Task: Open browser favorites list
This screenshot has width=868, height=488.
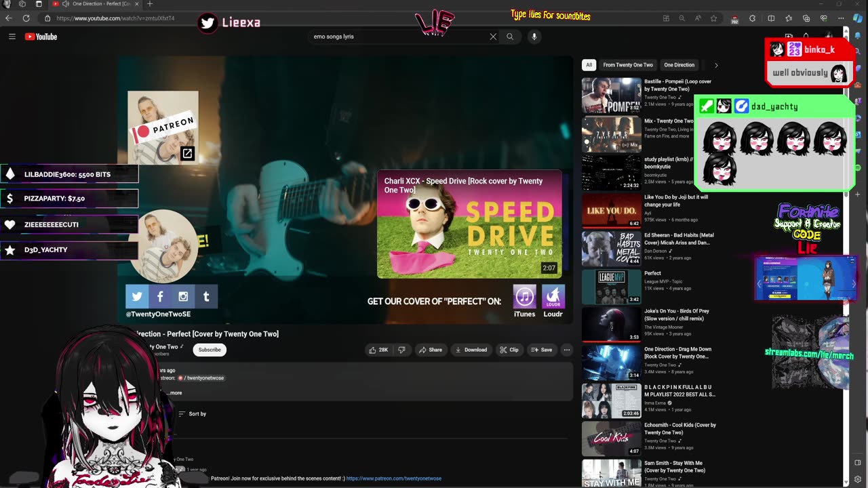Action: (x=789, y=18)
